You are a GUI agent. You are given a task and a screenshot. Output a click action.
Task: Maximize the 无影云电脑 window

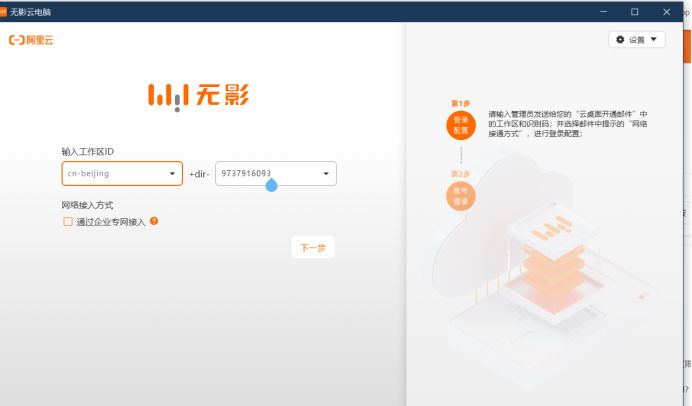tap(635, 12)
